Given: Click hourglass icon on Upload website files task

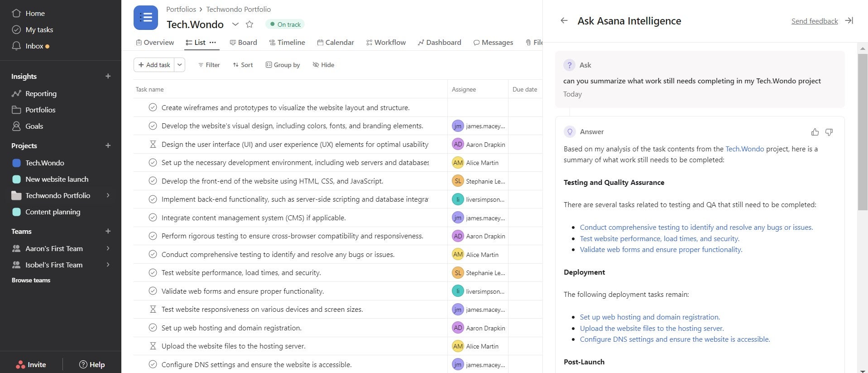Looking at the screenshot, I should click(x=153, y=346).
